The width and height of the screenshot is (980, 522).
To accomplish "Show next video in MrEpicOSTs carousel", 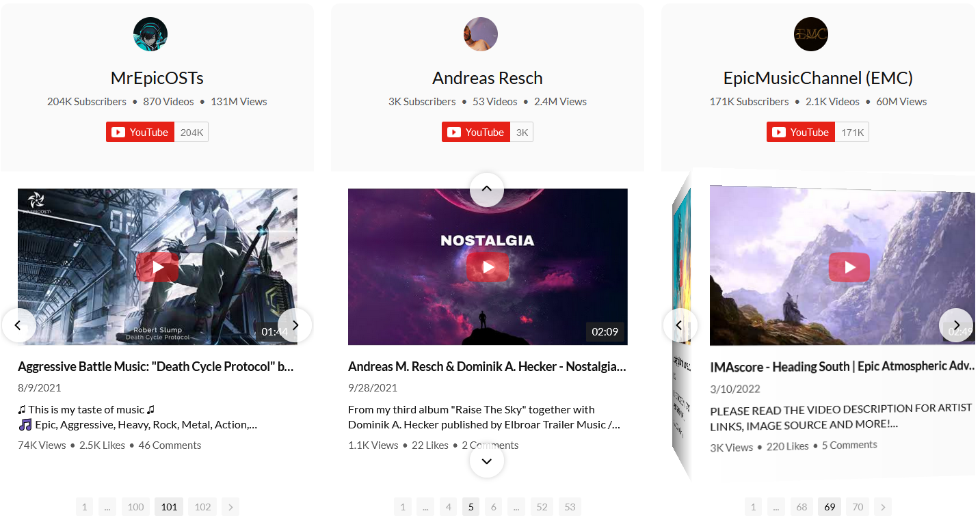I will [295, 325].
